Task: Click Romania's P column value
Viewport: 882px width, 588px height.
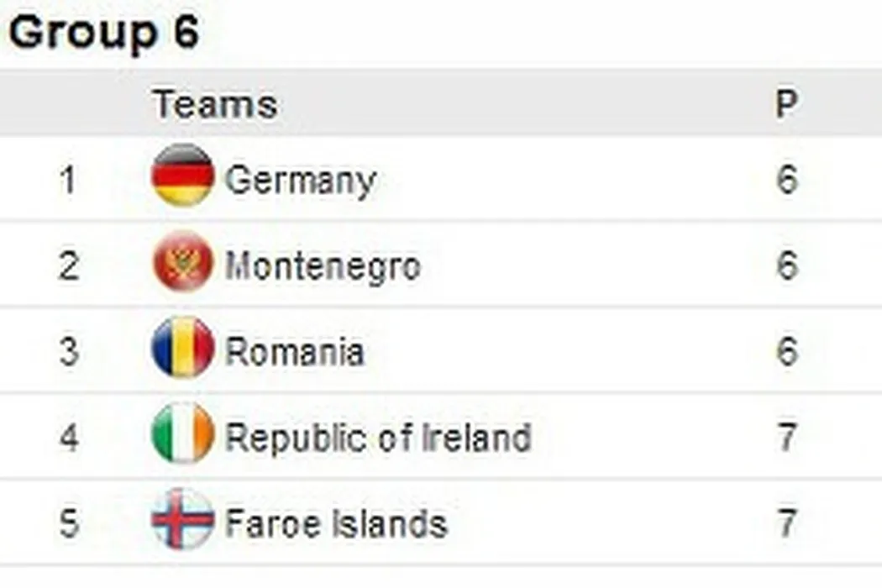Action: coord(786,351)
